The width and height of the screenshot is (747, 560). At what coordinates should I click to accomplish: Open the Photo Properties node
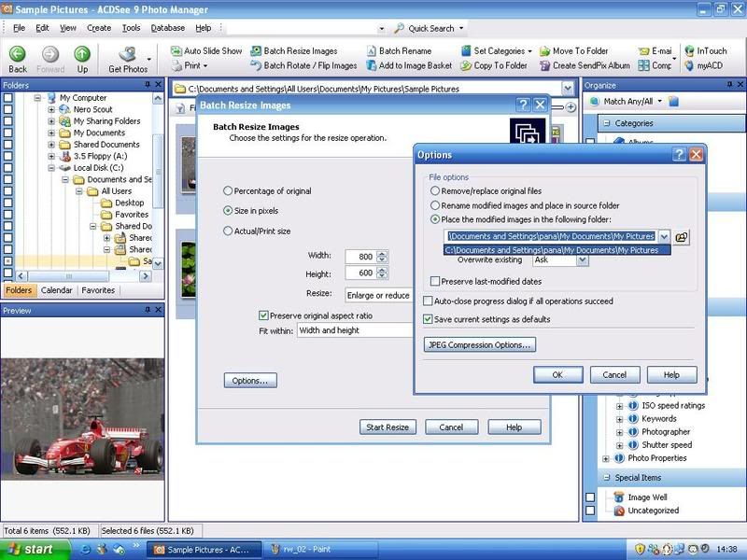[650, 458]
